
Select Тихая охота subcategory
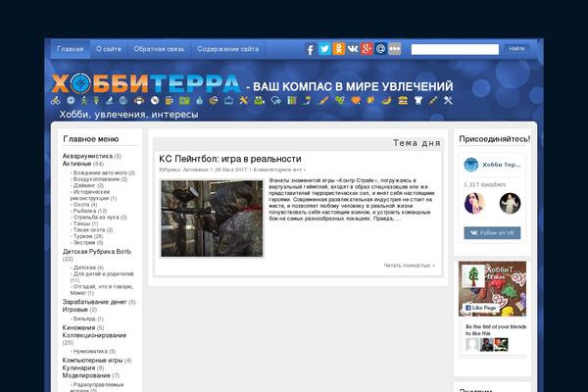[x=89, y=229]
